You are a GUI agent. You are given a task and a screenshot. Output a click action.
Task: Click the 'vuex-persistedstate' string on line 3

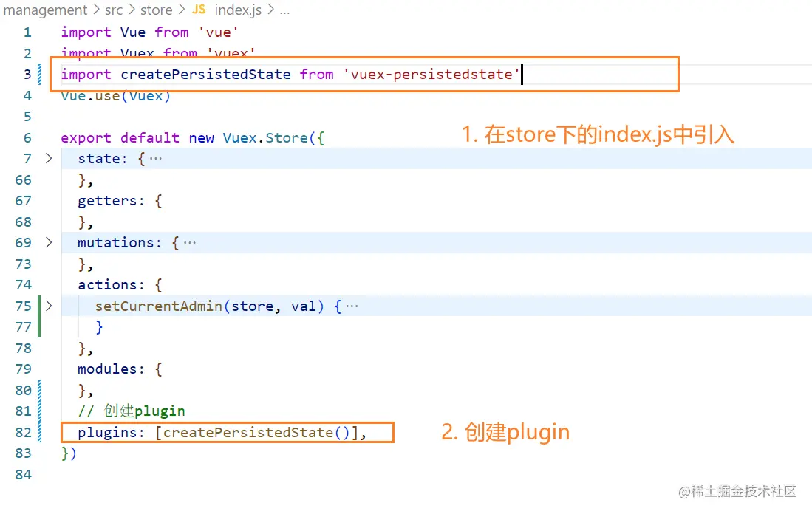point(431,75)
